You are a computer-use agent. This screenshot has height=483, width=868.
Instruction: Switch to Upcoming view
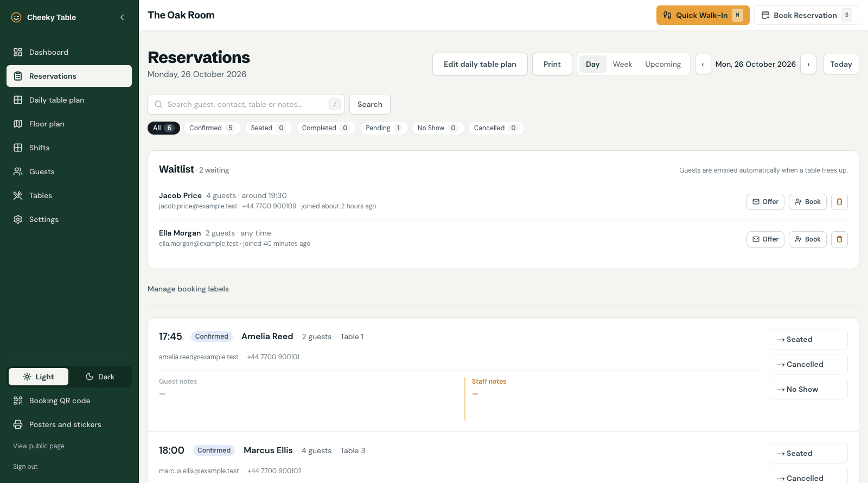pyautogui.click(x=663, y=64)
